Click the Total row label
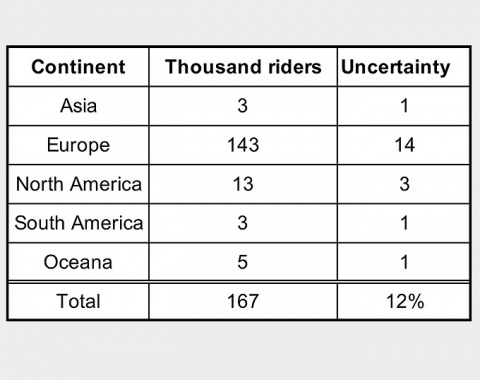Image resolution: width=480 pixels, height=380 pixels. click(x=78, y=301)
